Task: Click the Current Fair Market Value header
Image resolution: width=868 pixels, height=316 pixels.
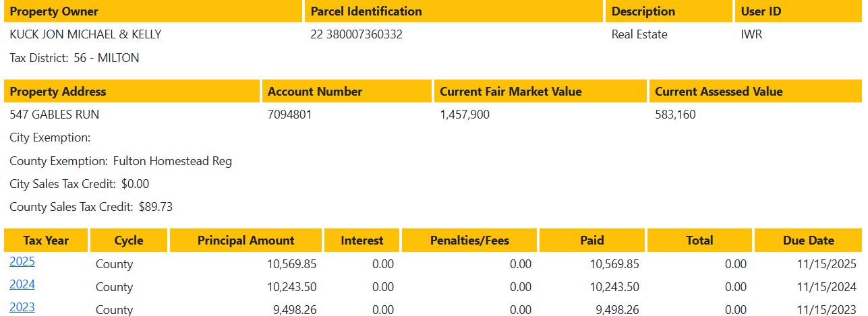Action: (x=511, y=92)
